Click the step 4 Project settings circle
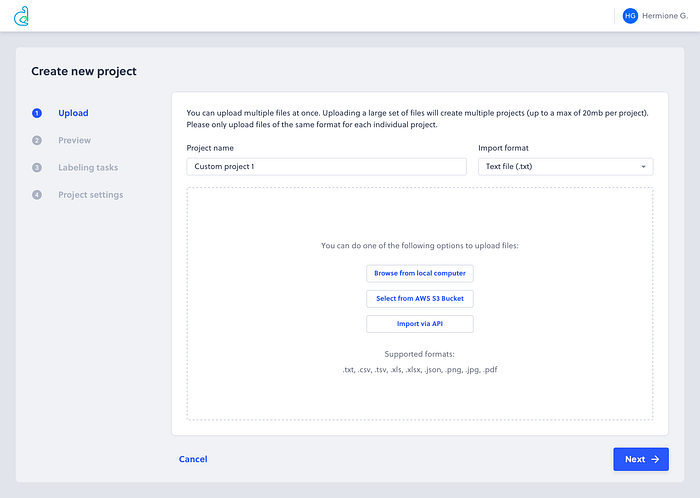The width and height of the screenshot is (700, 498). pos(37,195)
